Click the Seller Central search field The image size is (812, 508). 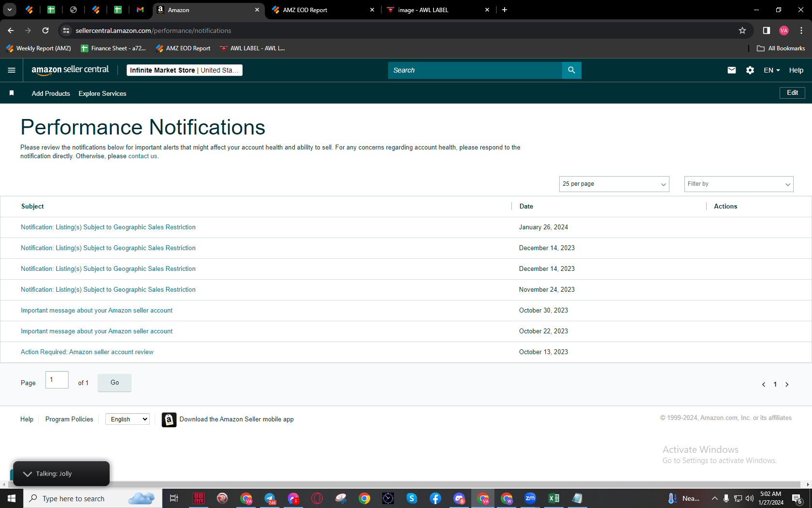(475, 70)
